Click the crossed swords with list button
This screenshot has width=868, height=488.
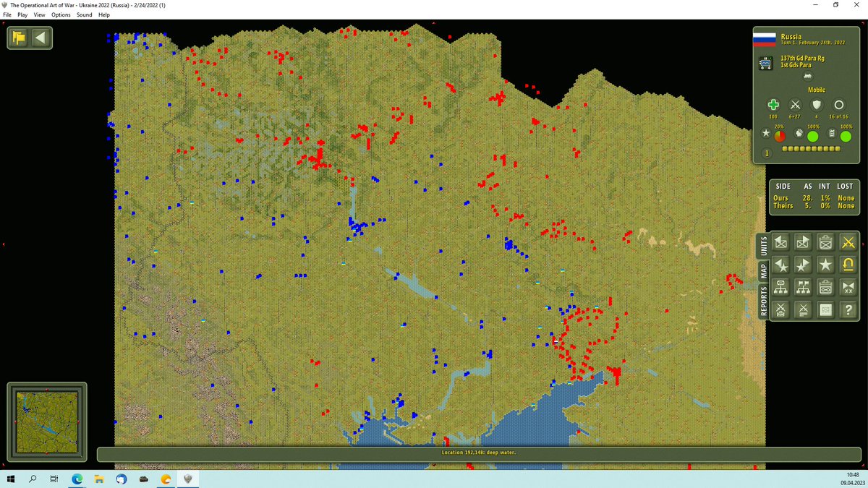(803, 309)
